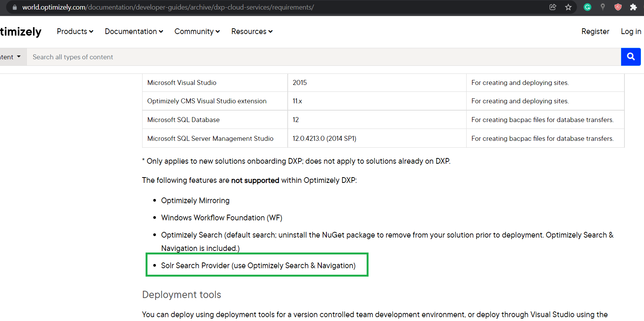Click the Register link
The image size is (644, 321).
(595, 31)
